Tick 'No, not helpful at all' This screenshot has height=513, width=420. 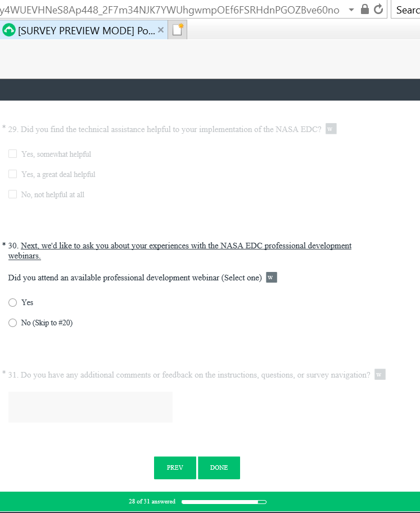pyautogui.click(x=12, y=194)
